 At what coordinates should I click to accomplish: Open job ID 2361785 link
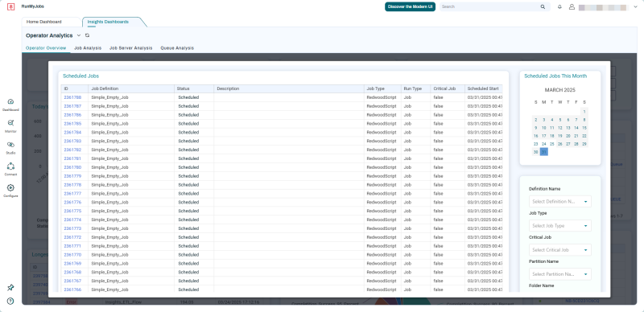point(72,124)
